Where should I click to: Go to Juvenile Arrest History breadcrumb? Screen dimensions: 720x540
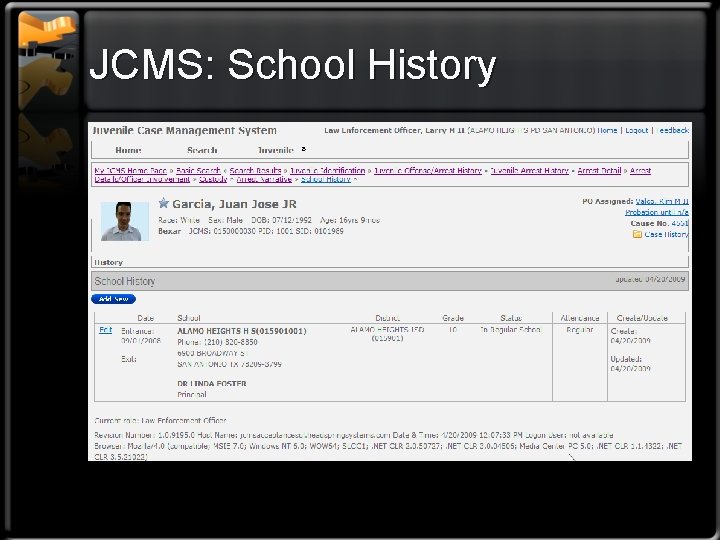tap(529, 170)
